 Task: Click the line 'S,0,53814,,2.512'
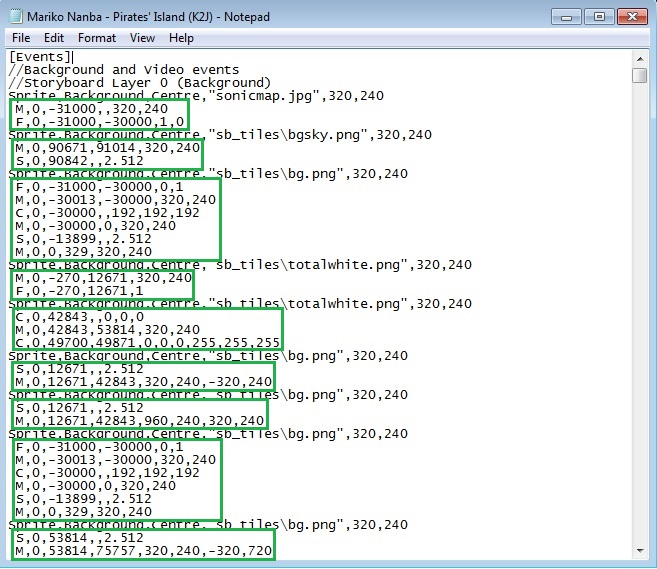coord(80,538)
